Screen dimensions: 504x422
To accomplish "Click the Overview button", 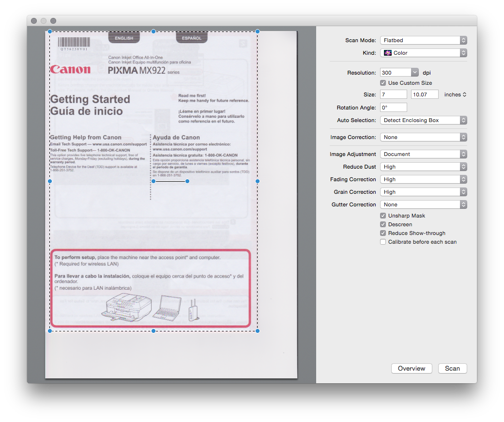I will click(x=411, y=368).
